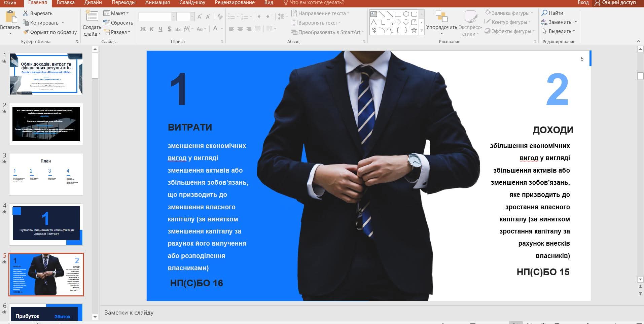The width and height of the screenshot is (644, 324).
Task: Select the oval shape in shapes gallery
Action: click(406, 14)
